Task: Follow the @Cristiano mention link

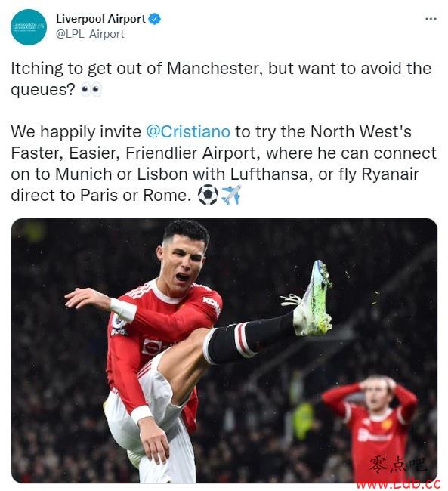Action: coord(188,131)
